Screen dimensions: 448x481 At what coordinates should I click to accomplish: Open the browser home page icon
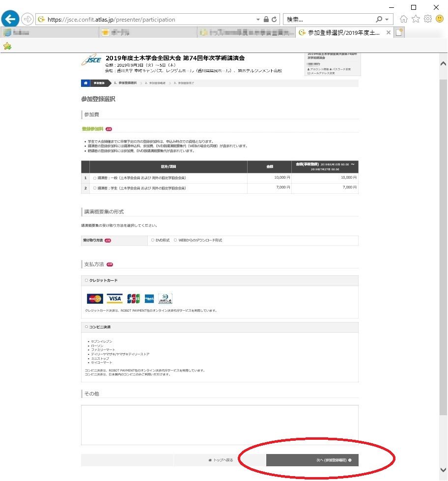coord(404,19)
